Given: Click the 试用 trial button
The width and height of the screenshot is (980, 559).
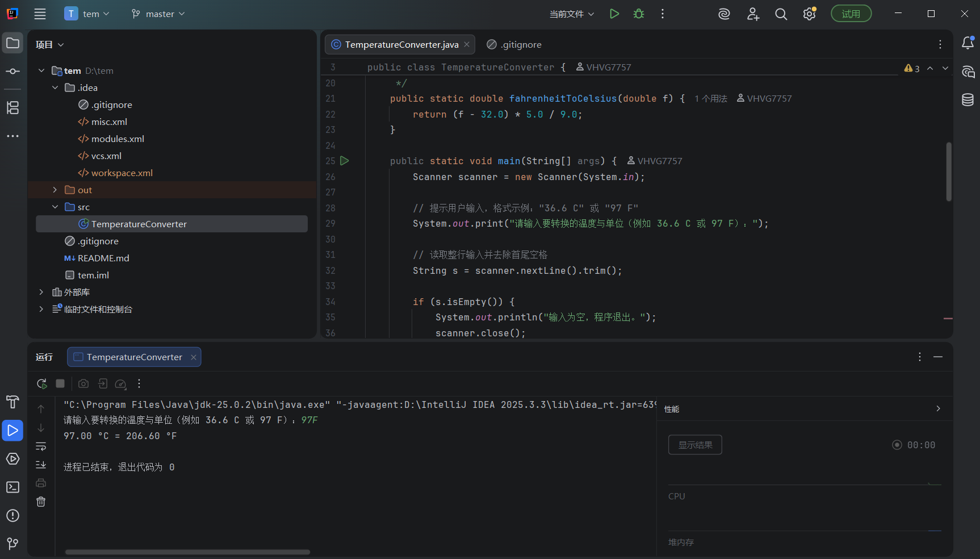Looking at the screenshot, I should pos(851,14).
